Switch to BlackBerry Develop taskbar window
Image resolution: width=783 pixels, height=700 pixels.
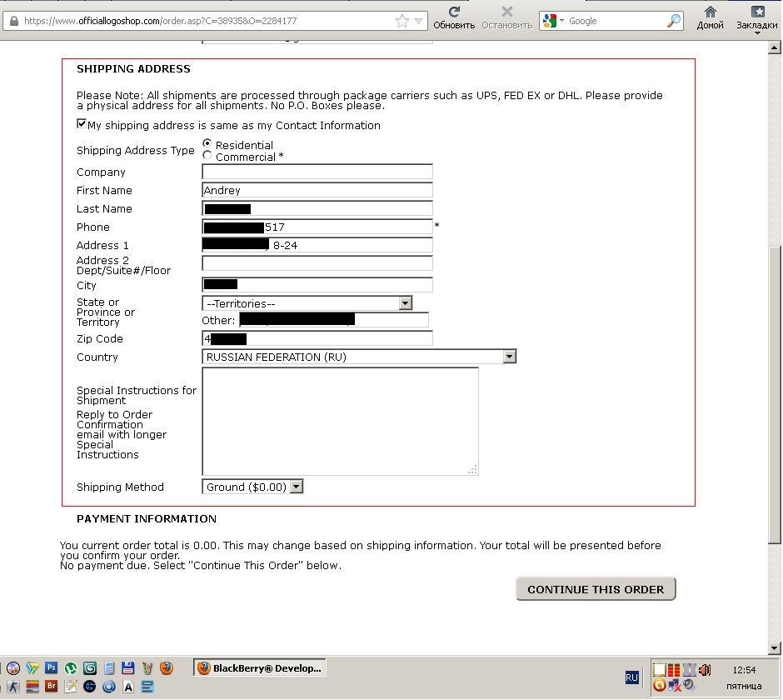pos(258,667)
